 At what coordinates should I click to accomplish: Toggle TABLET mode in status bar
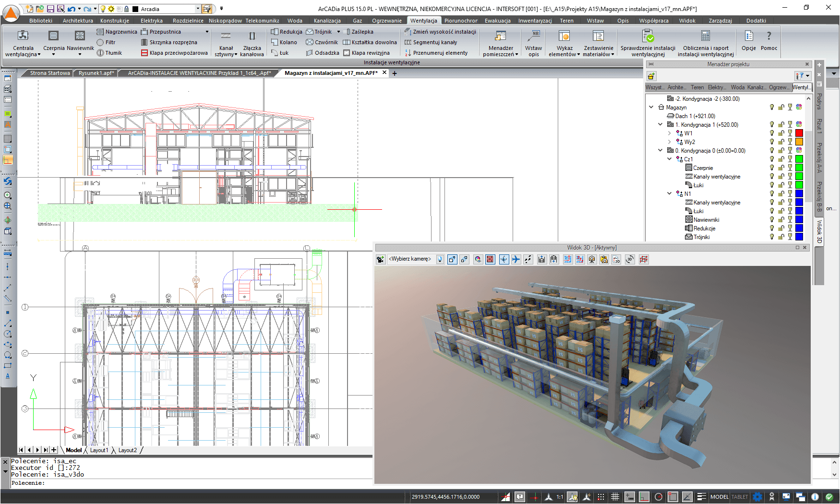click(740, 497)
